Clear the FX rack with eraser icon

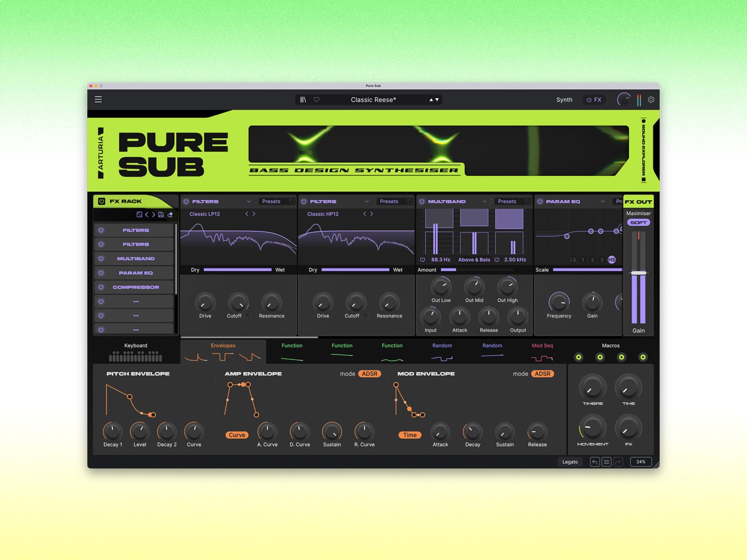[170, 215]
